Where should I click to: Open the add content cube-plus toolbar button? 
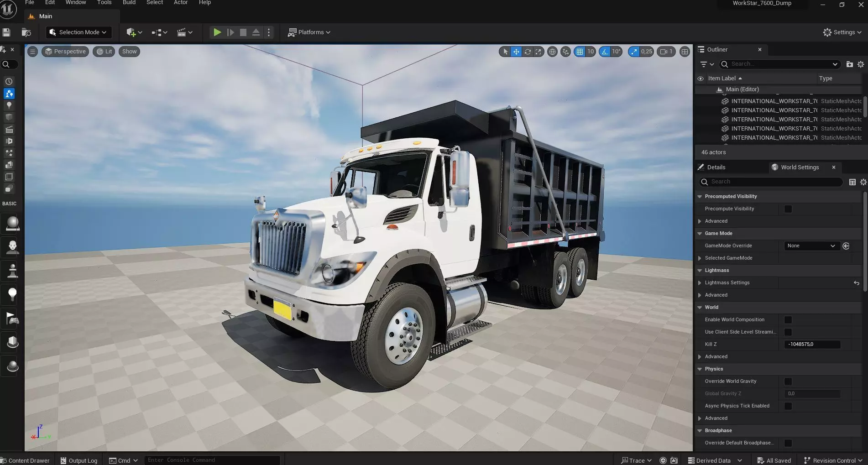(x=134, y=32)
